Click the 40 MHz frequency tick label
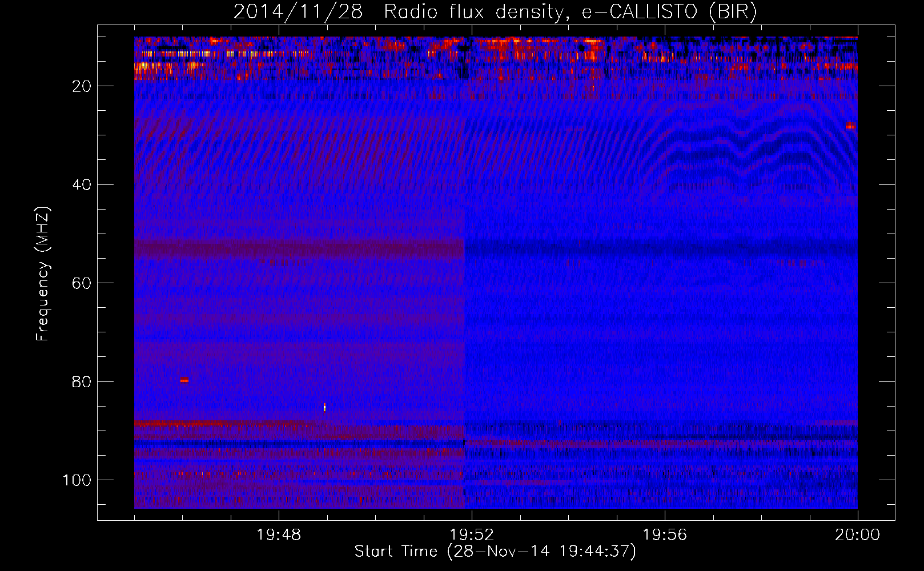Screen dimensions: 924x571 82,185
